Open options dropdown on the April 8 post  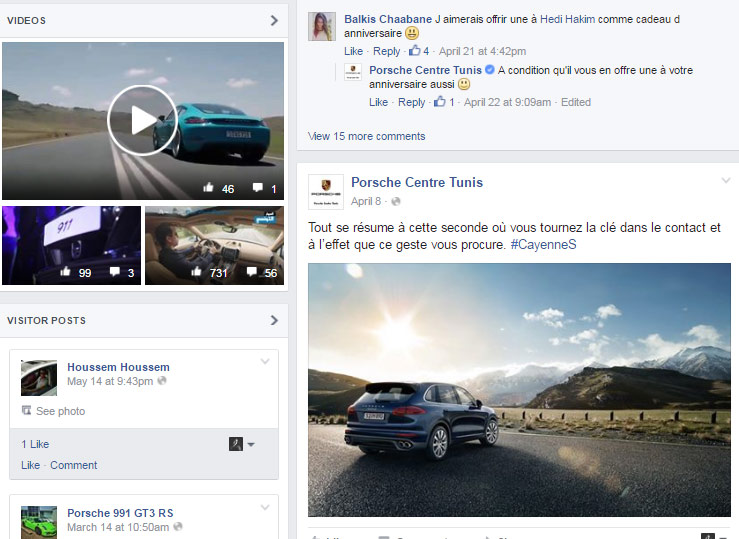tap(726, 180)
